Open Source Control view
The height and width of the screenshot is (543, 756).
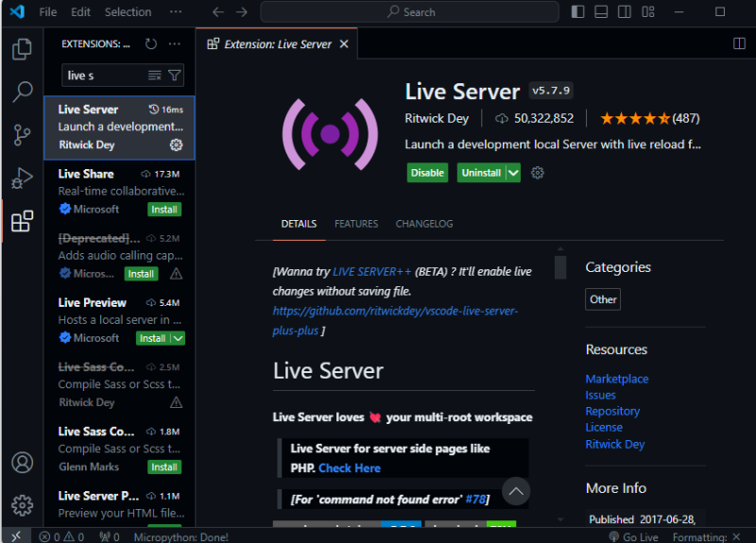(x=22, y=135)
